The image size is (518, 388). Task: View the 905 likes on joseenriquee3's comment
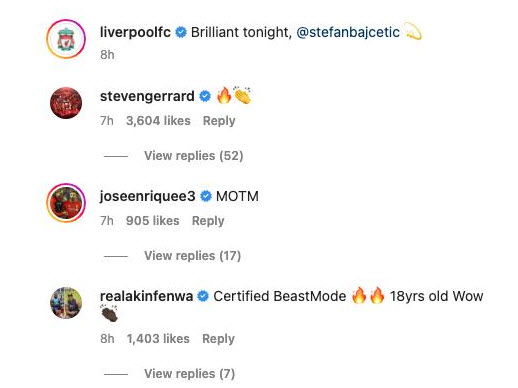[153, 221]
